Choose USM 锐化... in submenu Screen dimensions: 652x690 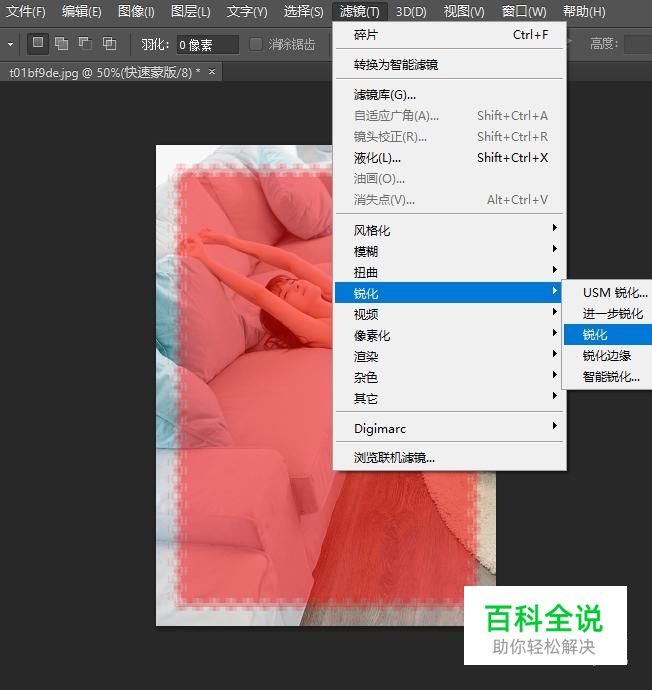coord(608,293)
